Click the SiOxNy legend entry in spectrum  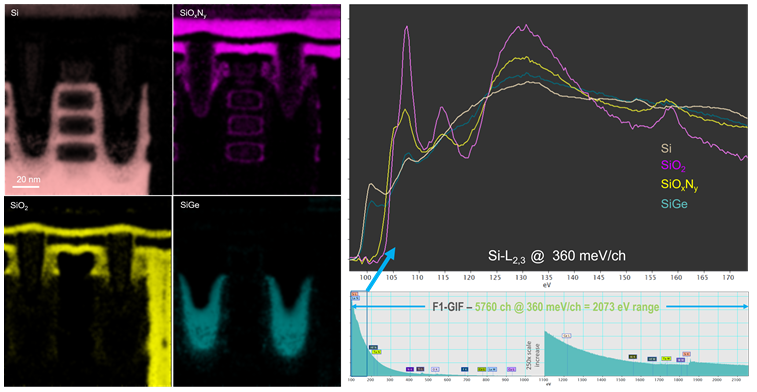(679, 185)
